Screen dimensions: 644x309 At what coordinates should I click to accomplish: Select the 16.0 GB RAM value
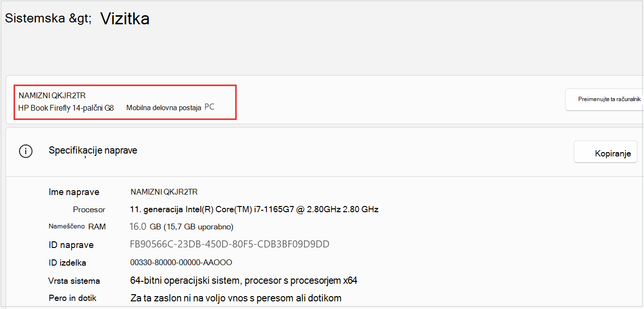[x=182, y=227]
